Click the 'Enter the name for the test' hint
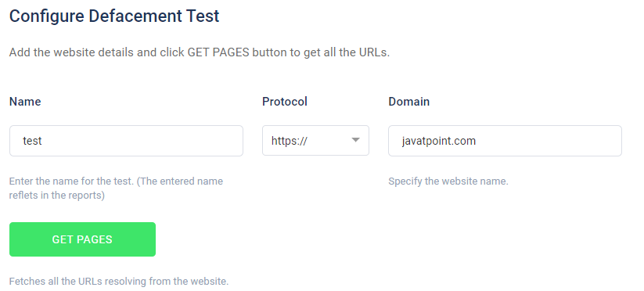The image size is (644, 291). coord(117,181)
